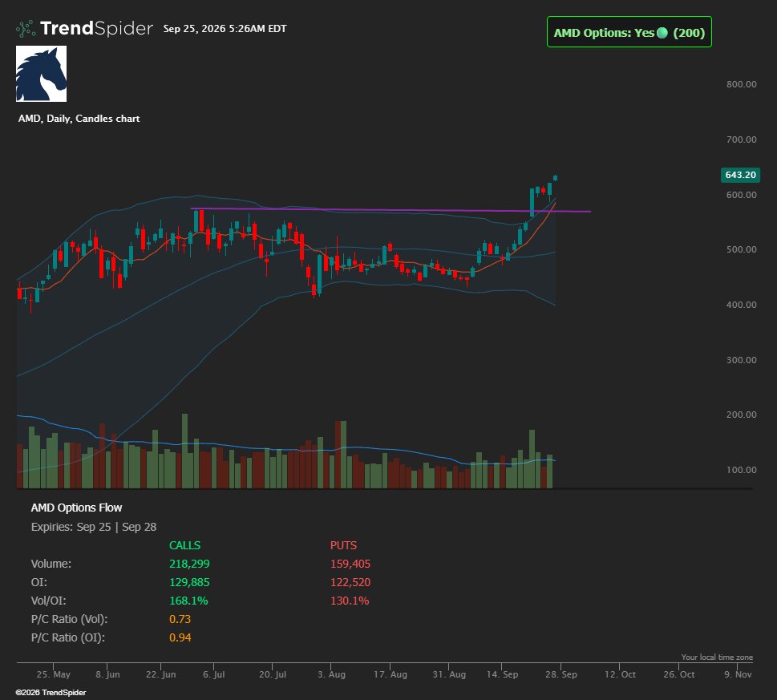Click the puts volume value 159,405
Image resolution: width=777 pixels, height=700 pixels.
pyautogui.click(x=350, y=564)
